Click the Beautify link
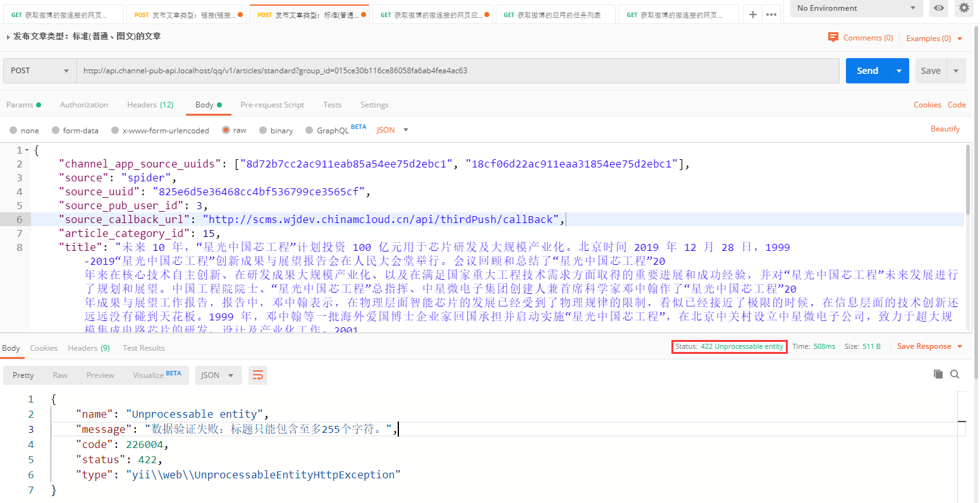 [945, 129]
